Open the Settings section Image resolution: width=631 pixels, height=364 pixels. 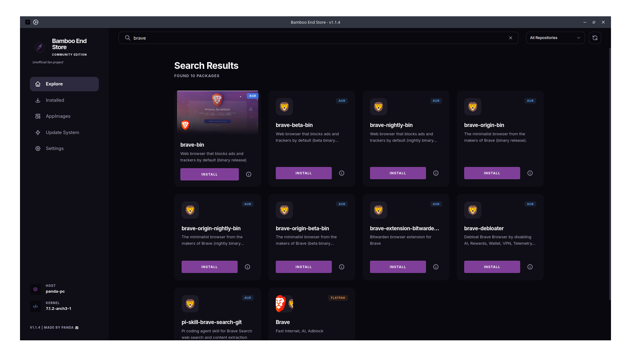[x=64, y=148]
